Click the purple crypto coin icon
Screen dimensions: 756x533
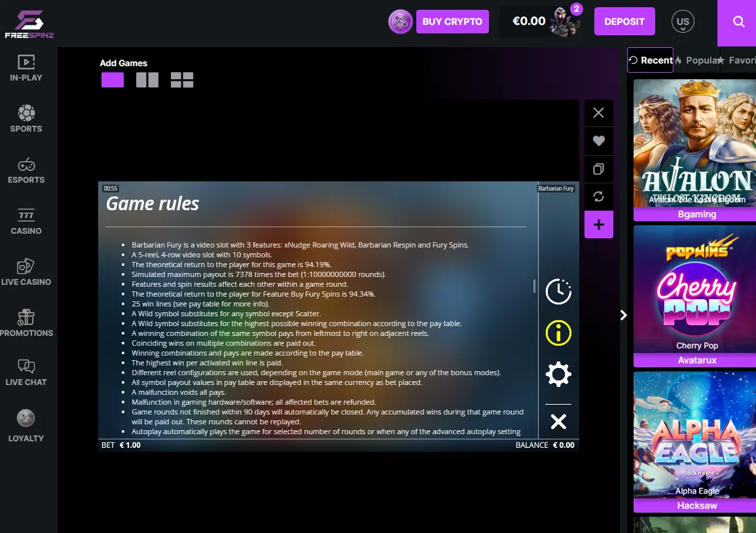(400, 22)
